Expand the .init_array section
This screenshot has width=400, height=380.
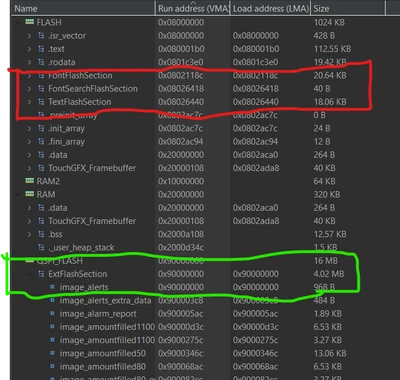29,128
